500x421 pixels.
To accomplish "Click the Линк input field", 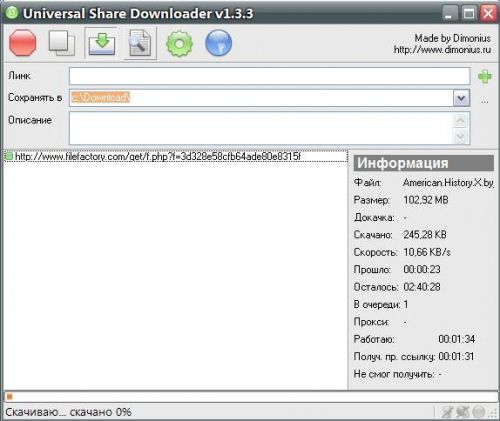I will point(269,76).
